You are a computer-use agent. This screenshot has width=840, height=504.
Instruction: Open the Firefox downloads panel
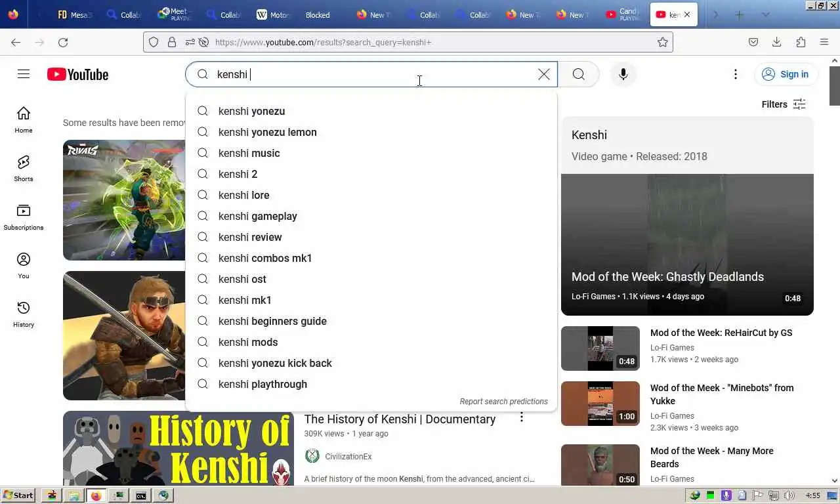776,42
